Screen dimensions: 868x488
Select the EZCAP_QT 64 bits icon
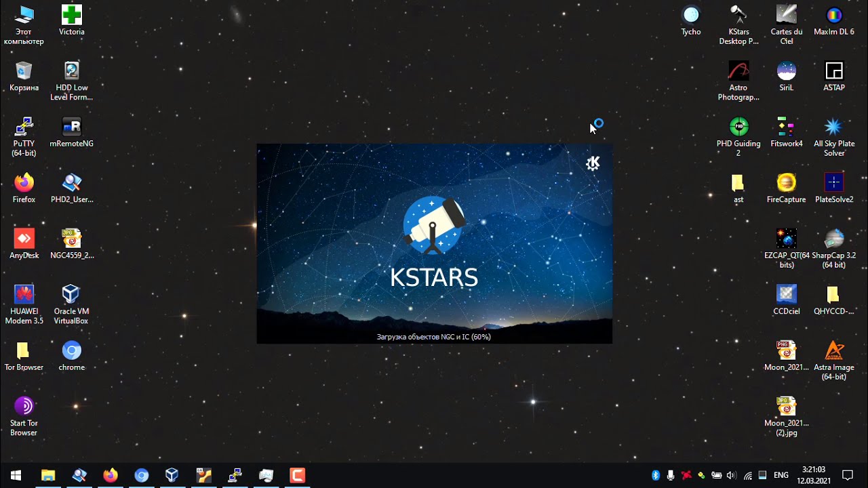pyautogui.click(x=787, y=249)
